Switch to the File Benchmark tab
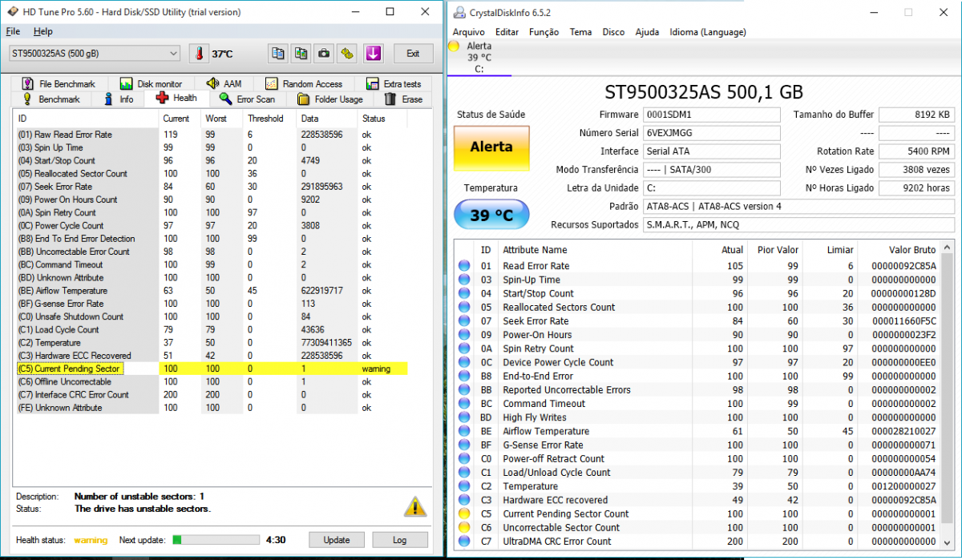Screen dimensions: 962x560 tap(59, 83)
